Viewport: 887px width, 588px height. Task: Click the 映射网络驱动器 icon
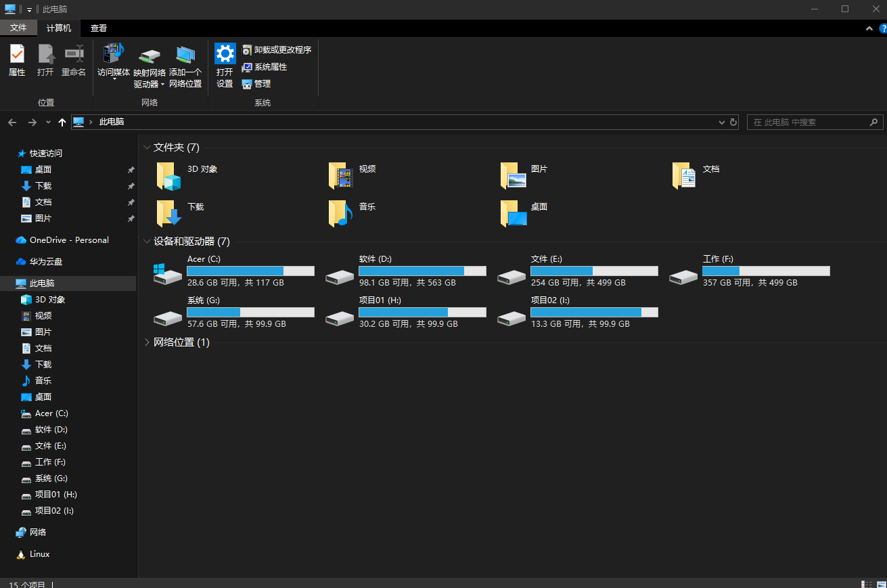[150, 57]
